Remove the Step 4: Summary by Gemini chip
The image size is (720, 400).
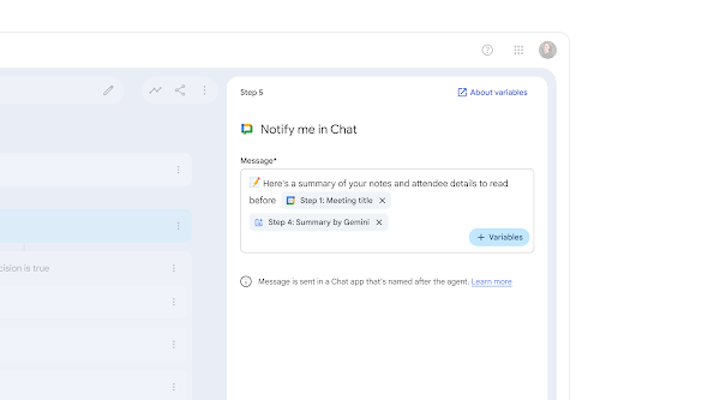pyautogui.click(x=379, y=222)
